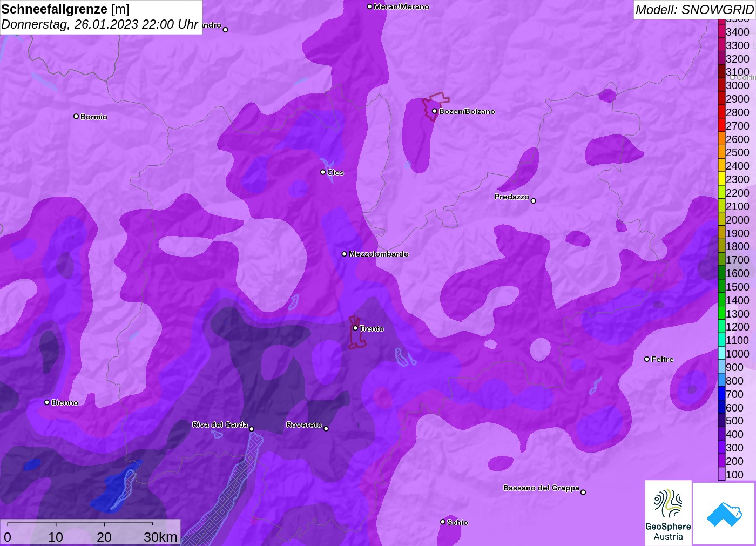The width and height of the screenshot is (756, 546).
Task: Click the Predazzo marker dot
Action: tap(533, 201)
